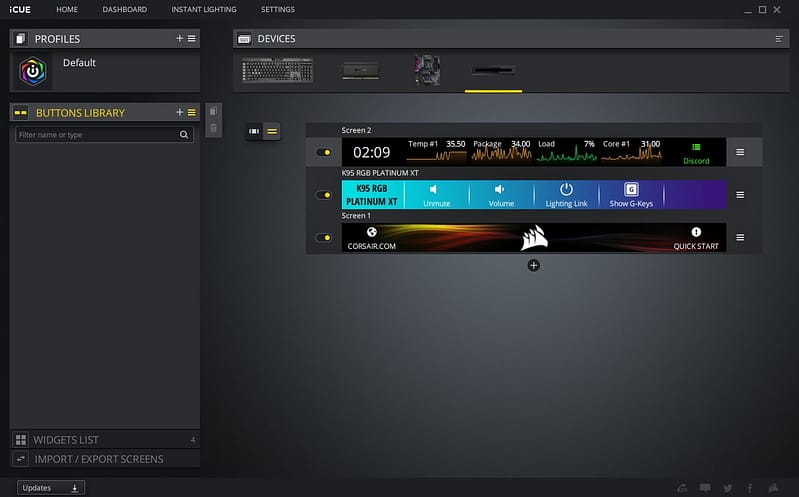Viewport: 799px width, 497px height.
Task: Select the RAM module device thumbnail
Action: (x=361, y=70)
